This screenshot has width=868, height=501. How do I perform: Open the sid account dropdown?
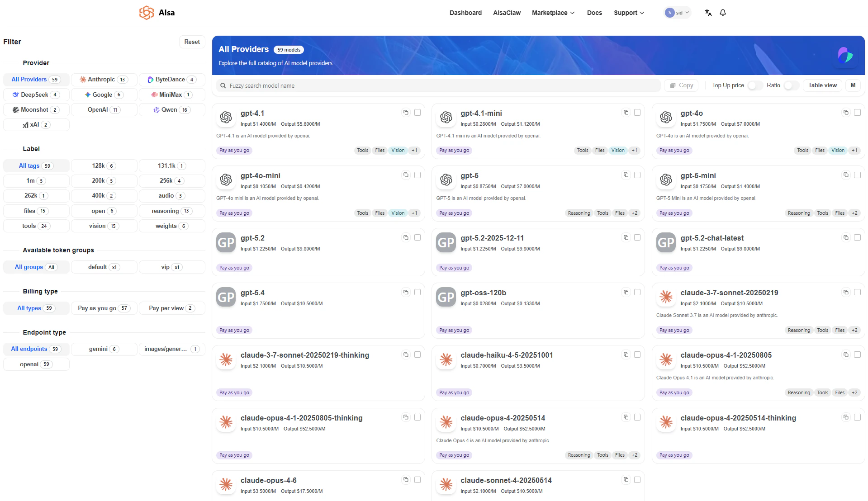(677, 13)
